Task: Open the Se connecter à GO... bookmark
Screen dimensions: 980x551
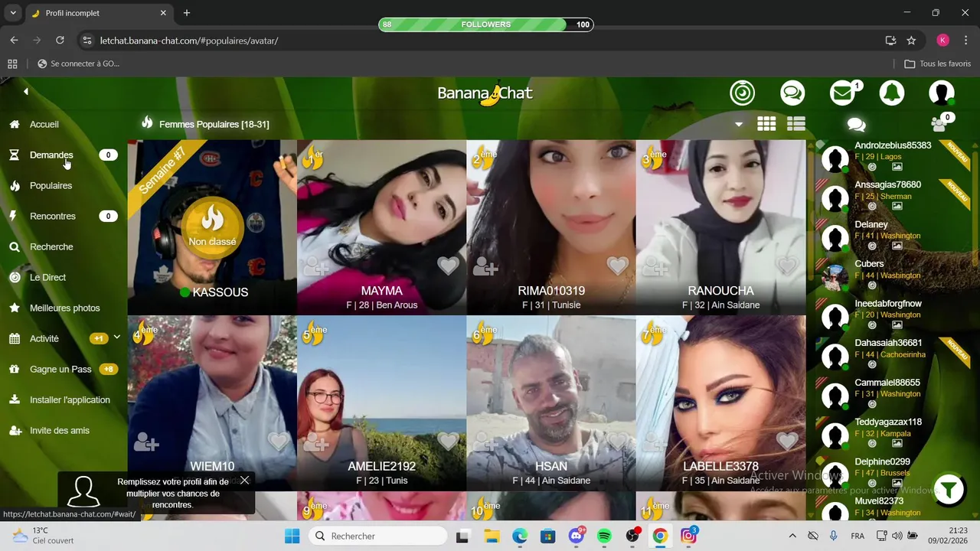Action: 78,64
